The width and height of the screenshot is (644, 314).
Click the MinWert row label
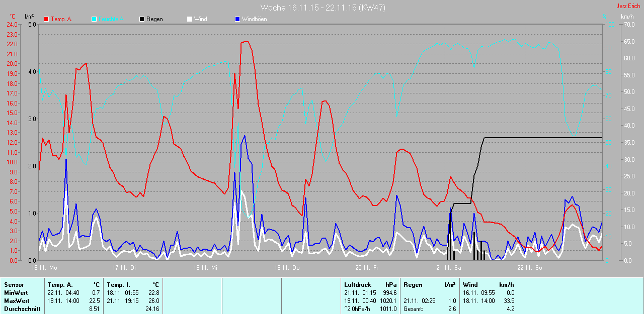pyautogui.click(x=16, y=293)
